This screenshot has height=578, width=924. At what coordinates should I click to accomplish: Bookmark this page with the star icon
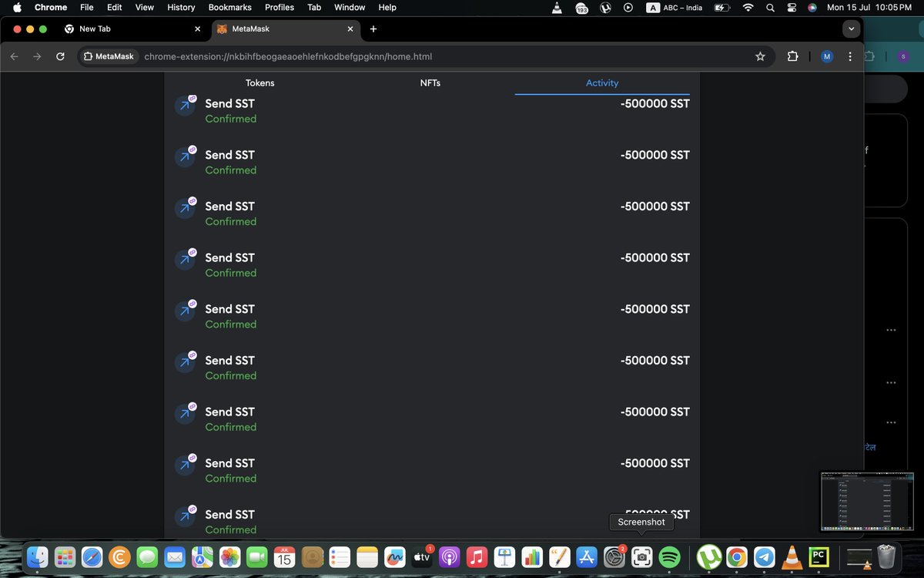tap(760, 56)
